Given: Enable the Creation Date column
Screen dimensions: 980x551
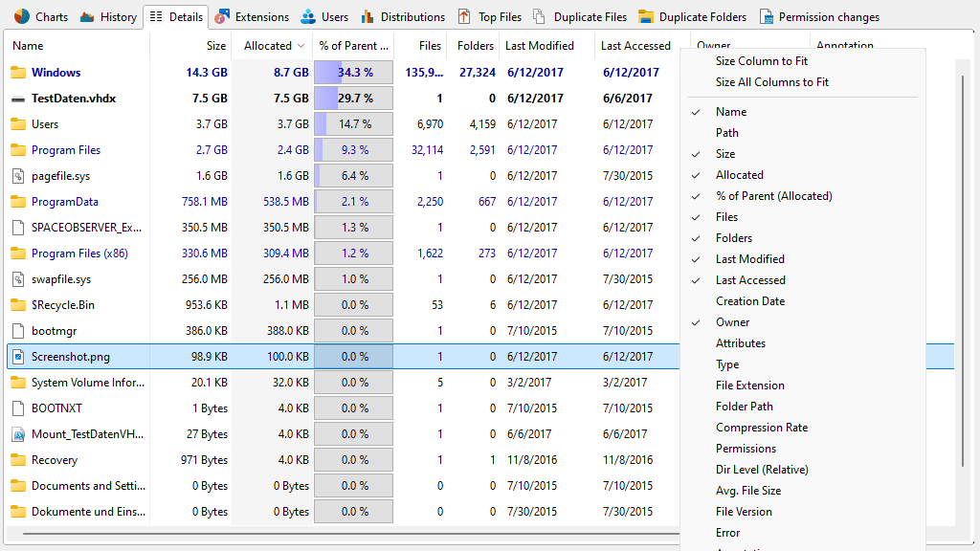Looking at the screenshot, I should click(x=749, y=301).
